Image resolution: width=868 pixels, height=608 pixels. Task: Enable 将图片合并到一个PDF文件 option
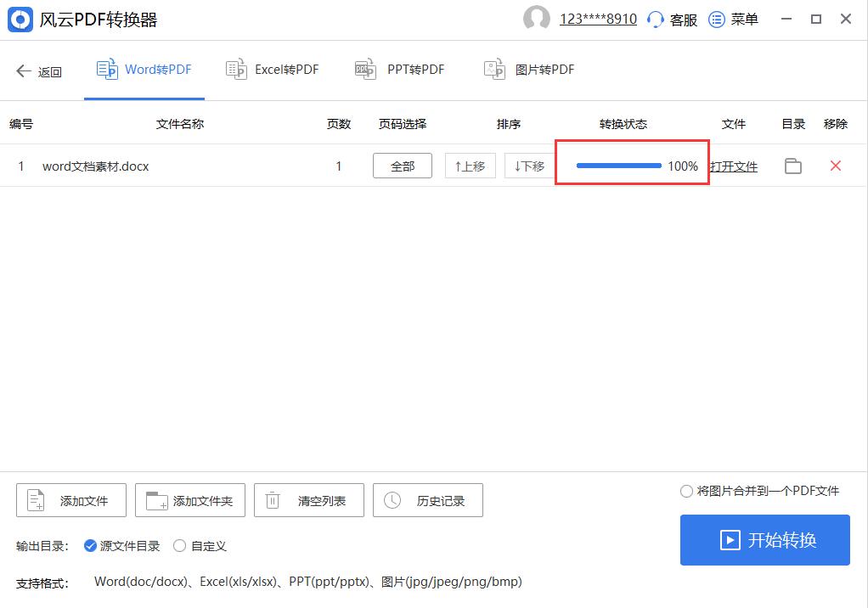coord(686,491)
